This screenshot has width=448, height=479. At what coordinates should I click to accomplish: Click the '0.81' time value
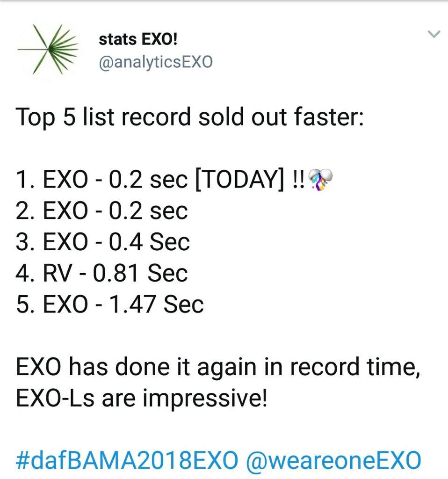click(116, 273)
